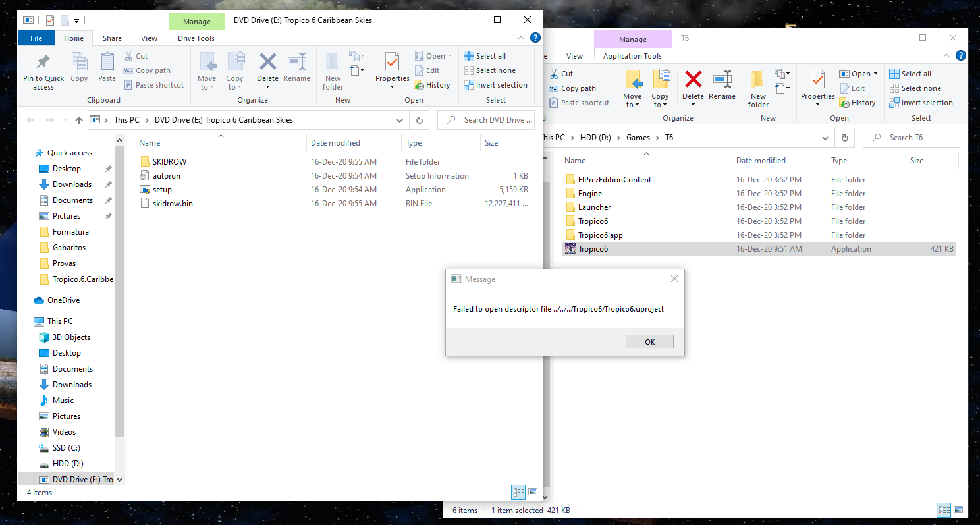Click Select all in DVD Drive window
980x525 pixels.
[485, 56]
